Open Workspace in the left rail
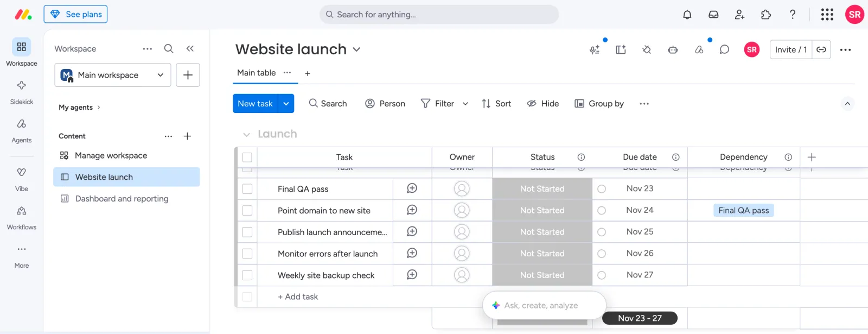Viewport: 868px width, 334px height. click(x=22, y=52)
